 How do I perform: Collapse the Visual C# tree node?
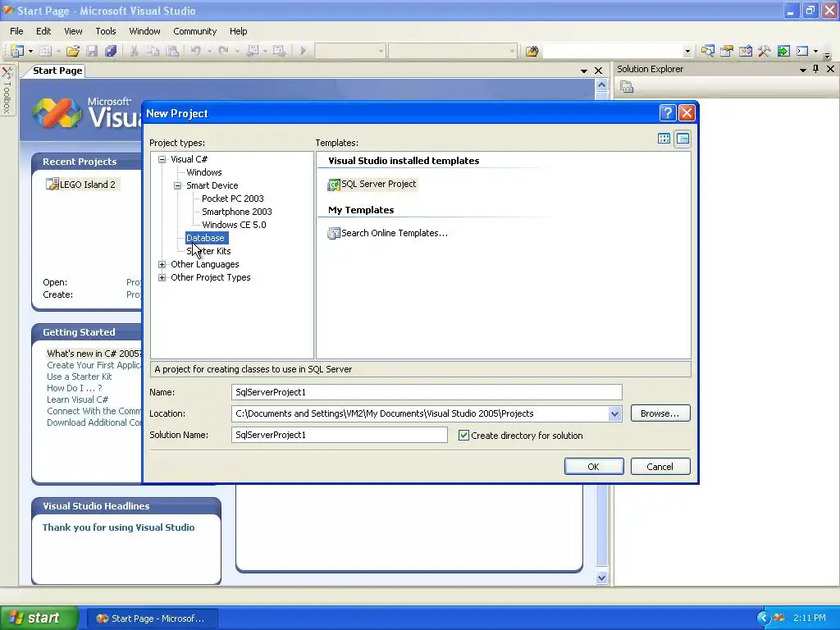click(162, 159)
